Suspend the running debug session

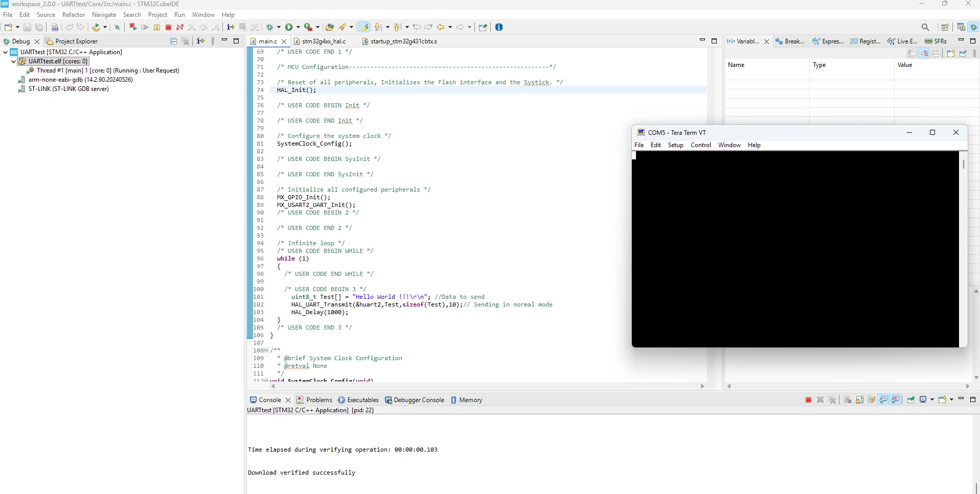pos(156,27)
